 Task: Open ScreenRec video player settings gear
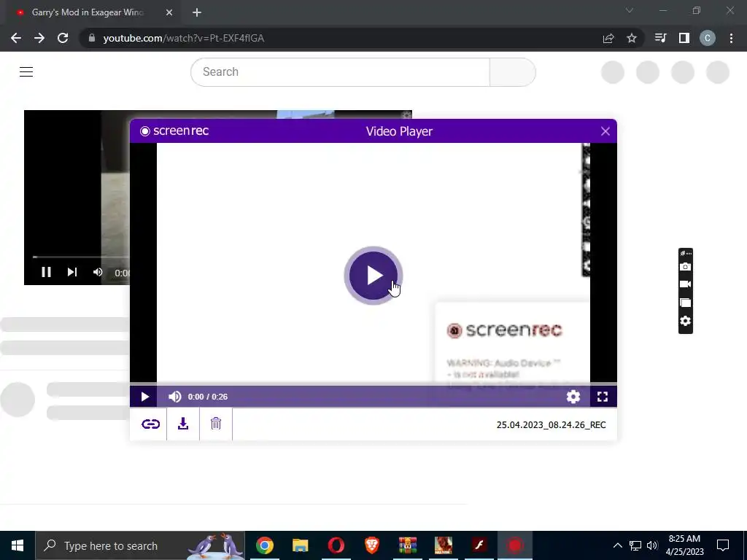pos(573,397)
